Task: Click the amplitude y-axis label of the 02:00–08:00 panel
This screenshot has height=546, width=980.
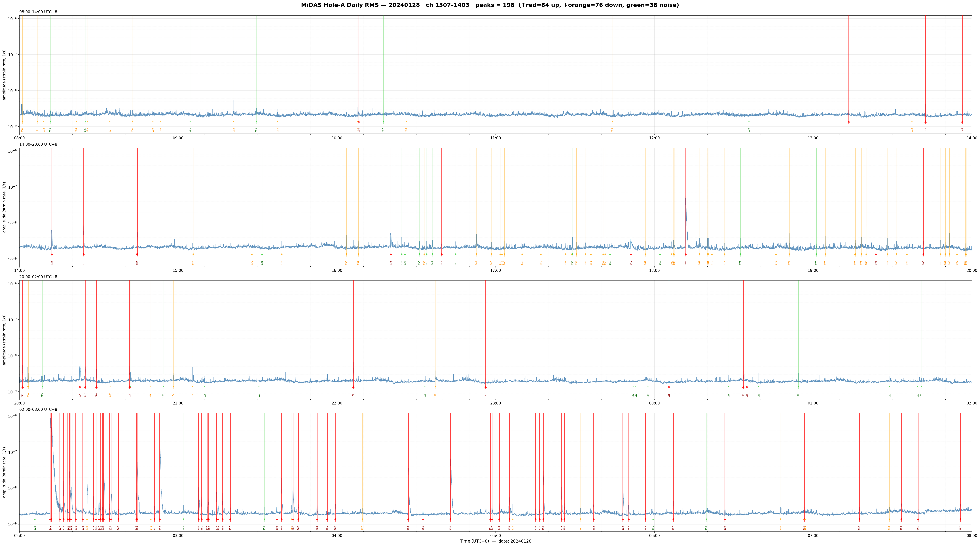Action: coord(5,472)
